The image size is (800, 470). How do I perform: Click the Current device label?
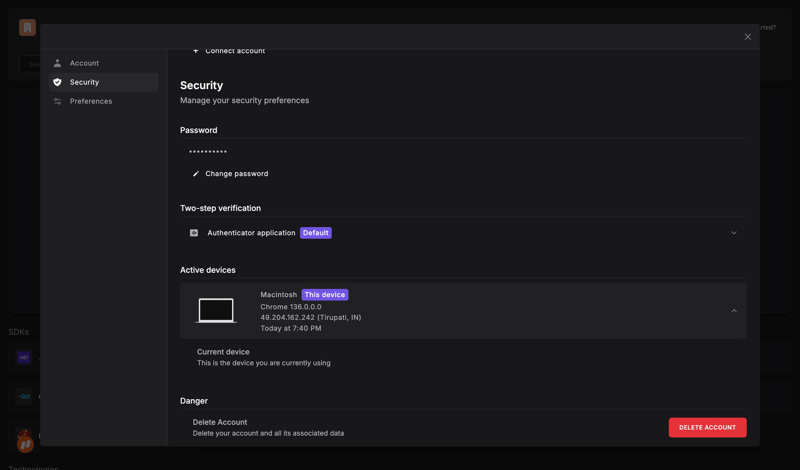pos(223,352)
